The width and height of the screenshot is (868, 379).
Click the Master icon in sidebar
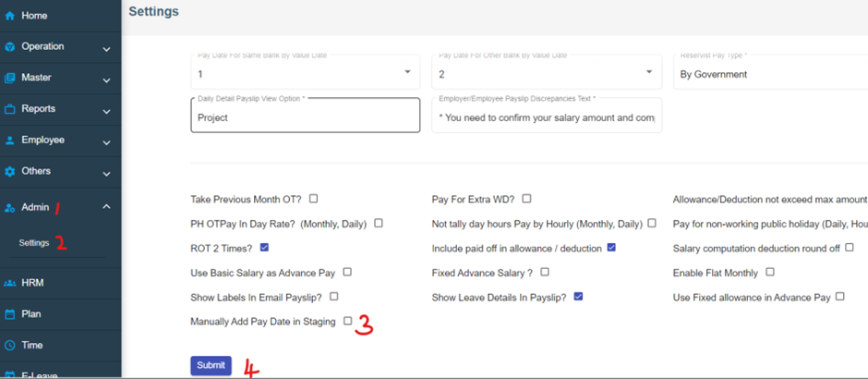pyautogui.click(x=10, y=78)
